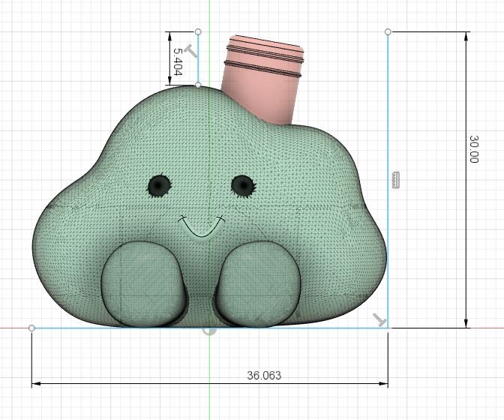Click the 30.00 height dimension value
Viewport: 504px width, 420px height.
click(474, 149)
